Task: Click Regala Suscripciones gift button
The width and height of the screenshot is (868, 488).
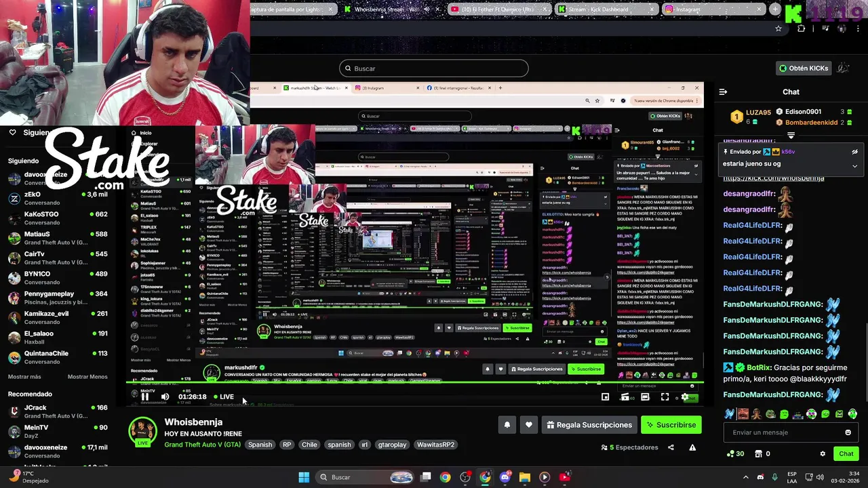Action: pos(589,425)
